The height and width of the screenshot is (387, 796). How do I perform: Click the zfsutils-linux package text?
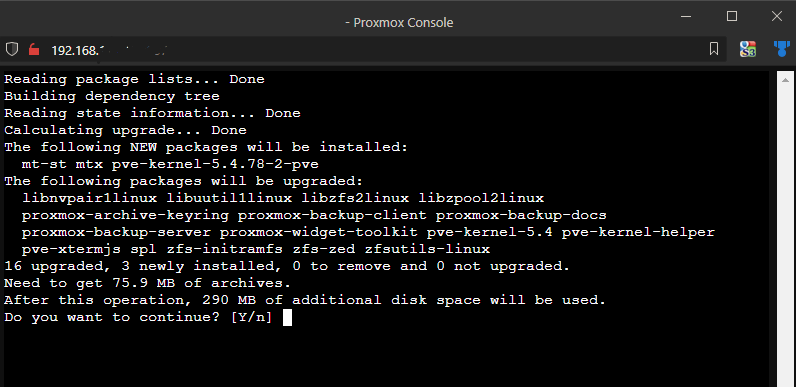[427, 249]
